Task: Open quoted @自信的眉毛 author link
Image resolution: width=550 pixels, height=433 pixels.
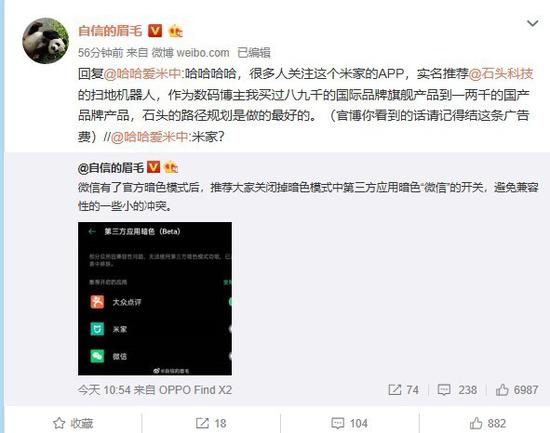Action: (111, 168)
